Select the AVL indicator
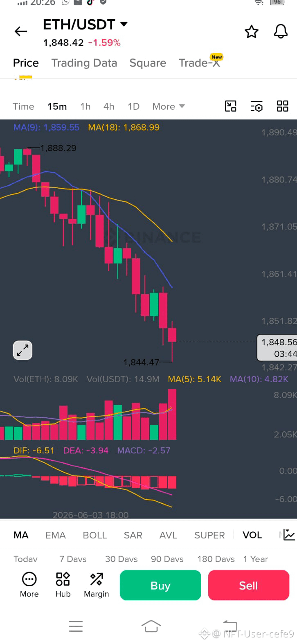The image size is (297, 644). (168, 535)
